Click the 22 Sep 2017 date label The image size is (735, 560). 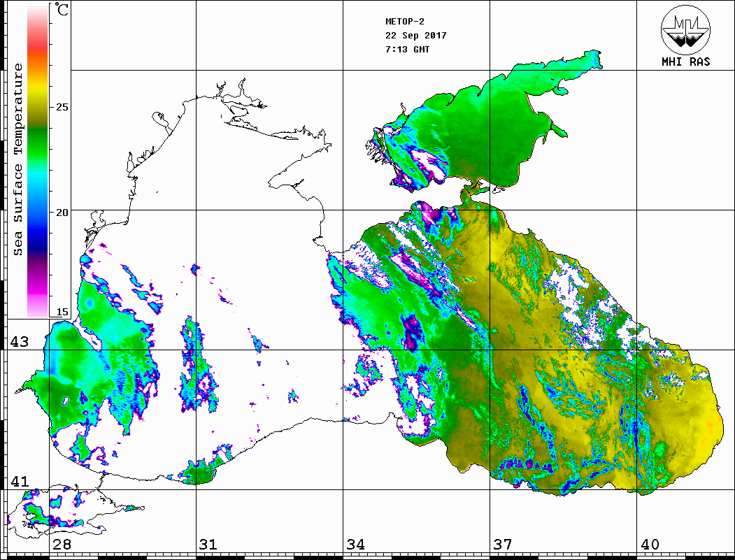coord(415,36)
